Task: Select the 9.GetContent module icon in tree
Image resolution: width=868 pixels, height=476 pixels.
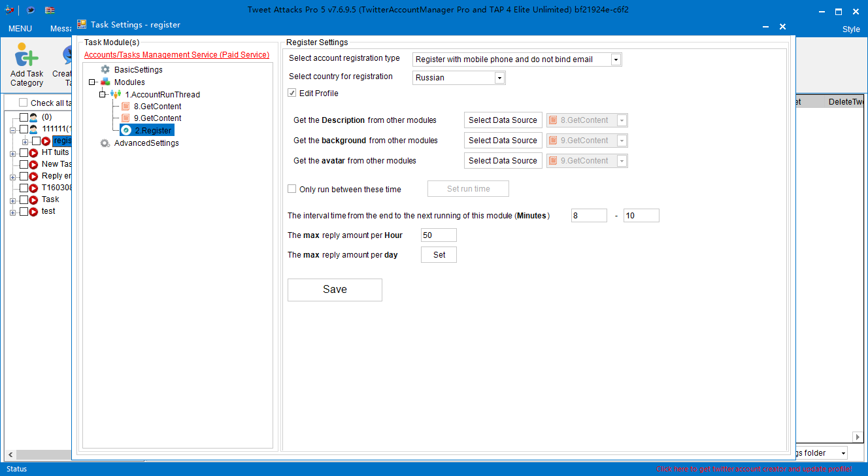Action: tap(125, 118)
